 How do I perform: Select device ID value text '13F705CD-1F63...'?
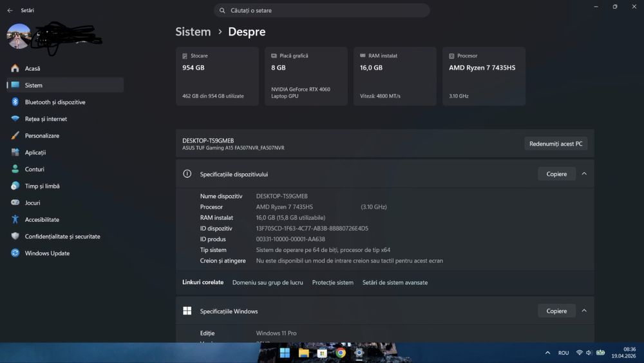(x=312, y=228)
